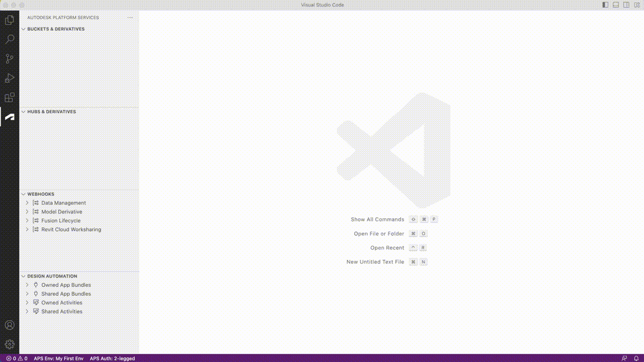Open the Accounts icon in activity bar

coord(9,325)
